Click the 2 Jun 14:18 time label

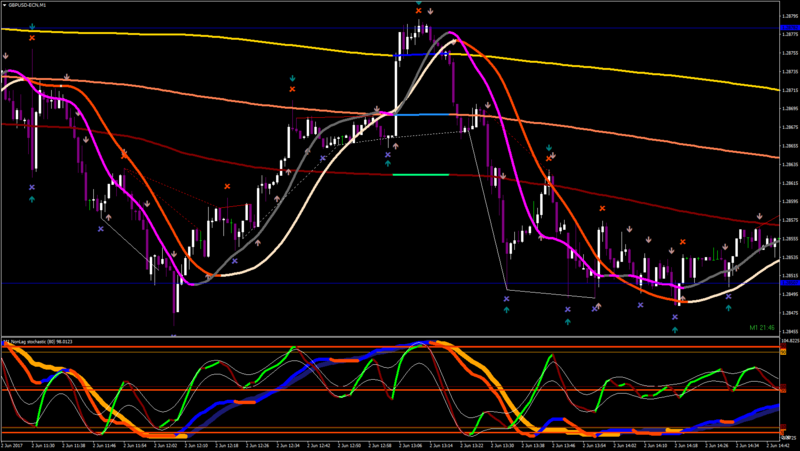tap(685, 445)
